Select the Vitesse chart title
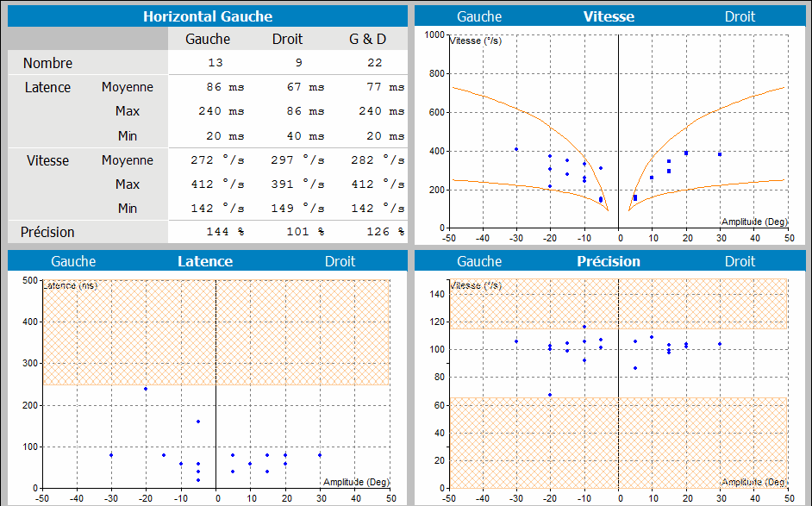Image resolution: width=812 pixels, height=506 pixels. point(609,16)
